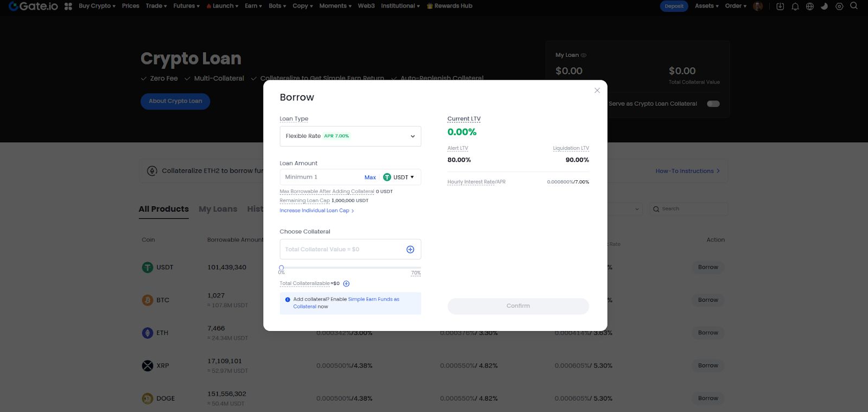
Task: Expand the Loan Type dropdown
Action: (350, 136)
